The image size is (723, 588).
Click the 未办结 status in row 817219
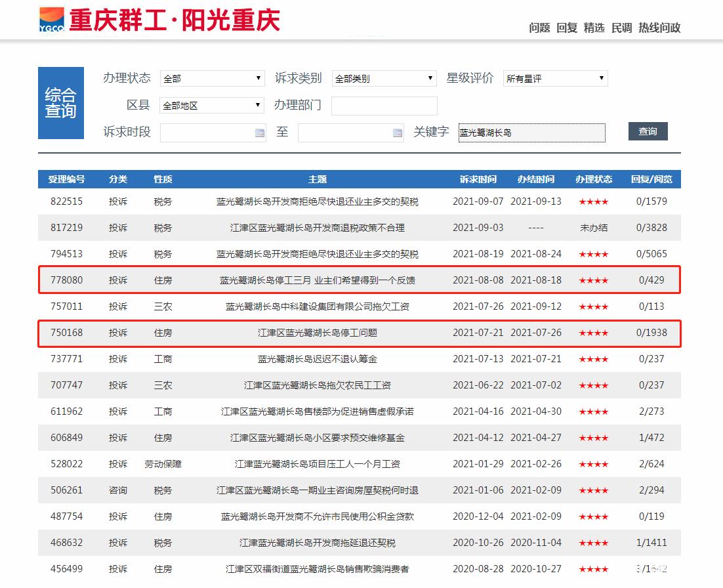(x=594, y=227)
